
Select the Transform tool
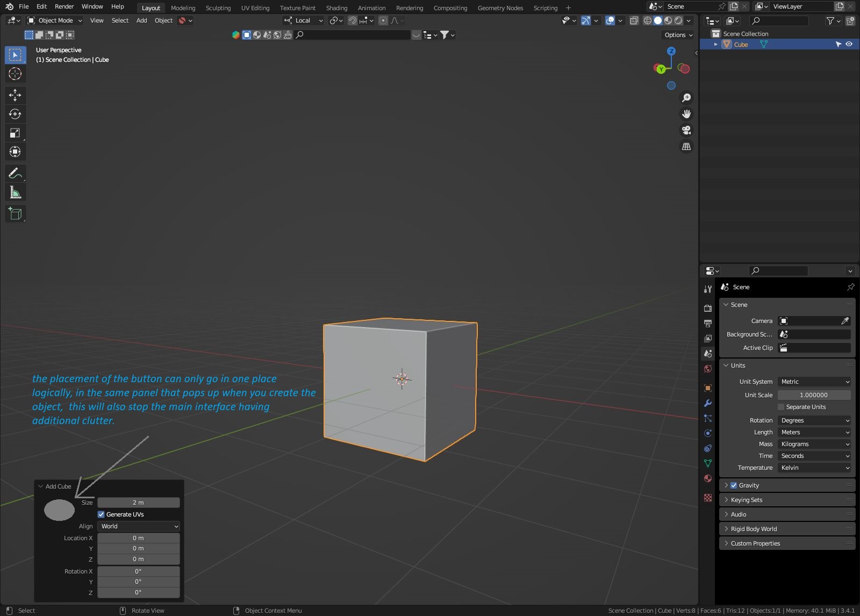15,152
